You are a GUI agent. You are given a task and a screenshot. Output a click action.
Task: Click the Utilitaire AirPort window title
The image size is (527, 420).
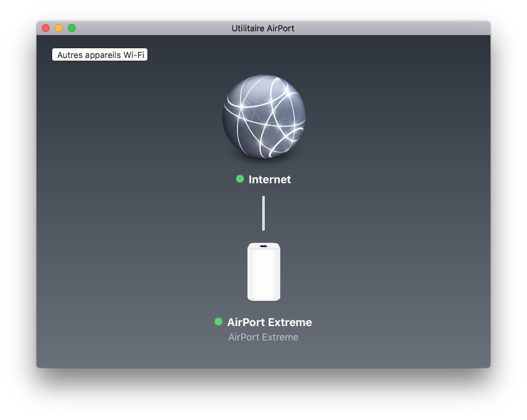pos(263,28)
